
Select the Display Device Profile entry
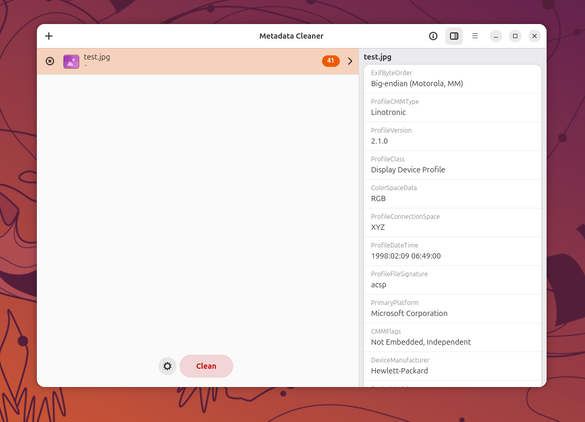coord(452,165)
